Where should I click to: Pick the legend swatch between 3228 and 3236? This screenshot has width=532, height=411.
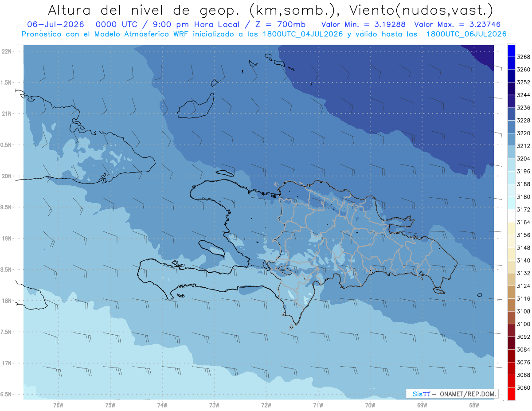coord(511,114)
